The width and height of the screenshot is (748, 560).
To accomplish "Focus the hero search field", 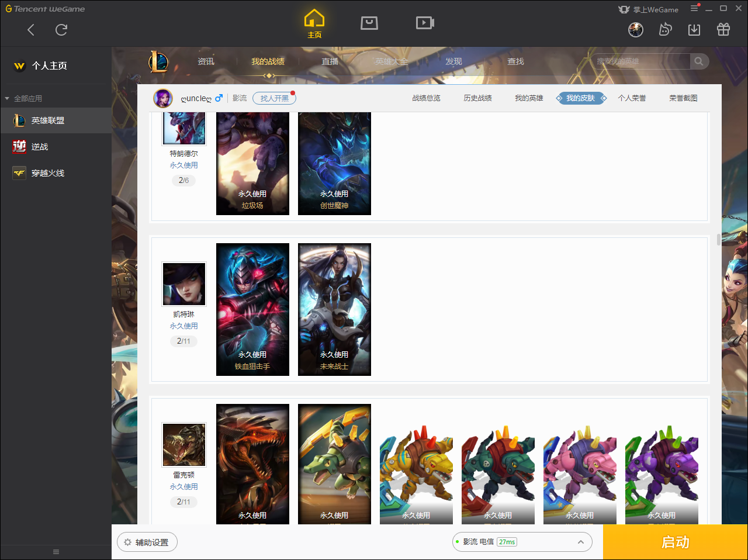I will point(640,61).
